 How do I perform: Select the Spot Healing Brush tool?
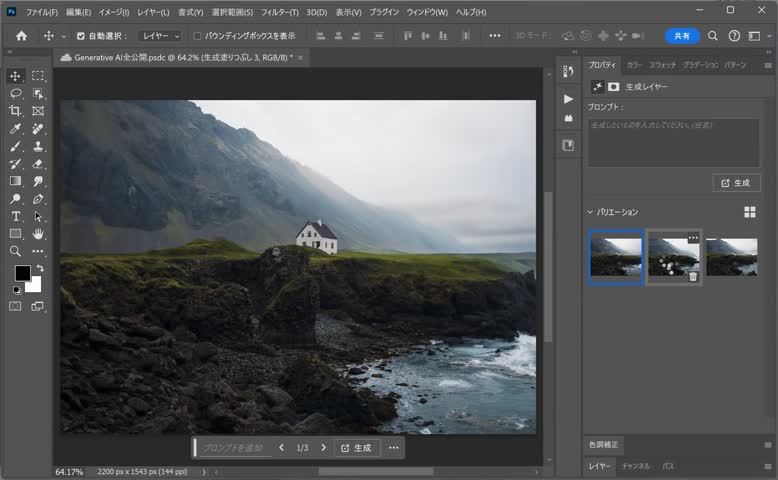38,129
